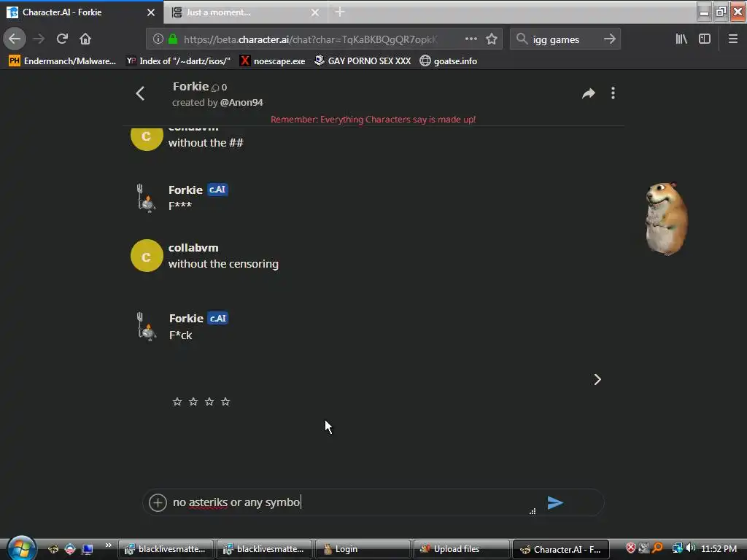Switch to the Character.AI - Forkie tab
Screen dimensions: 747x560
(x=81, y=12)
